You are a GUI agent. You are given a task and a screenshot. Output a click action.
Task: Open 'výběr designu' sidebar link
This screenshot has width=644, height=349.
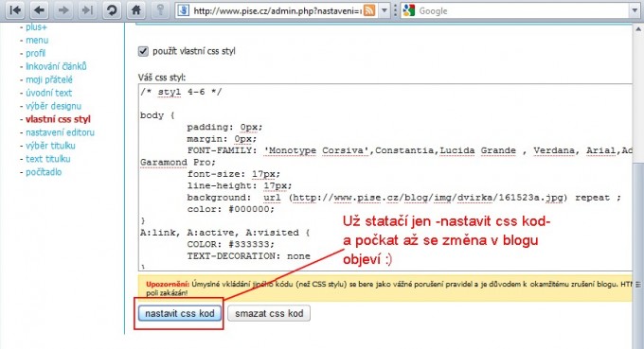click(53, 106)
